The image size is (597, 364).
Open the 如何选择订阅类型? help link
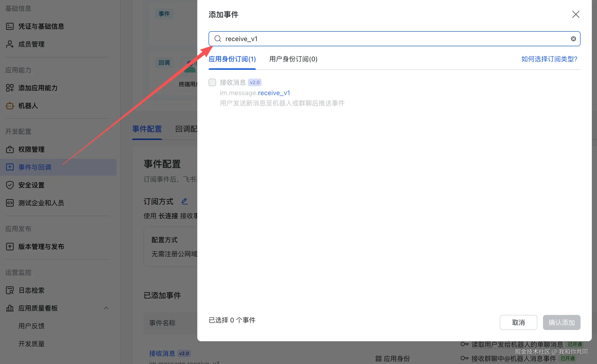pyautogui.click(x=549, y=59)
